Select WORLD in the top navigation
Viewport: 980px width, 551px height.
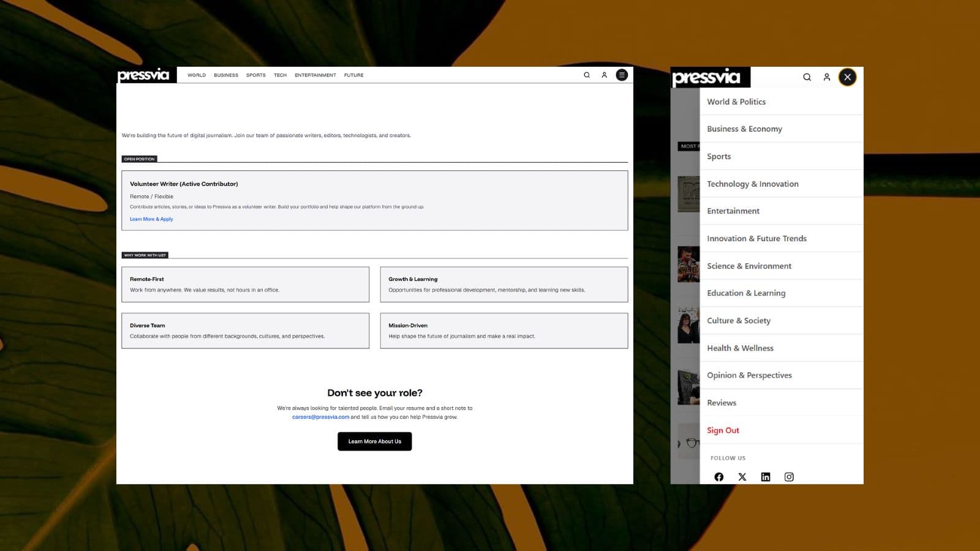coord(197,75)
